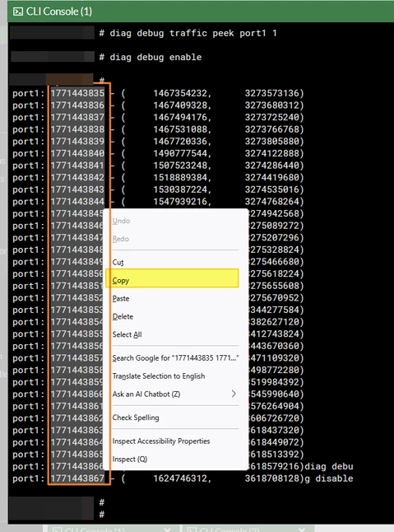Screen dimensions: 394x532
Task: Click value 3273766768 in the output
Action: click(x=272, y=129)
